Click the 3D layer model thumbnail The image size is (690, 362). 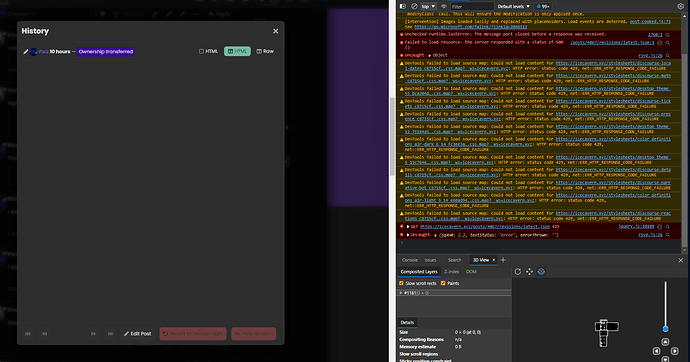606,333
